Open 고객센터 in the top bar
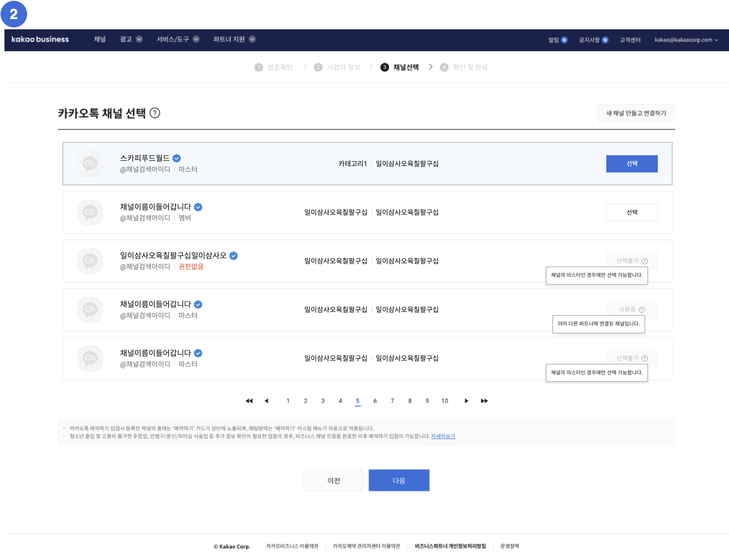729x560 pixels. pos(630,40)
